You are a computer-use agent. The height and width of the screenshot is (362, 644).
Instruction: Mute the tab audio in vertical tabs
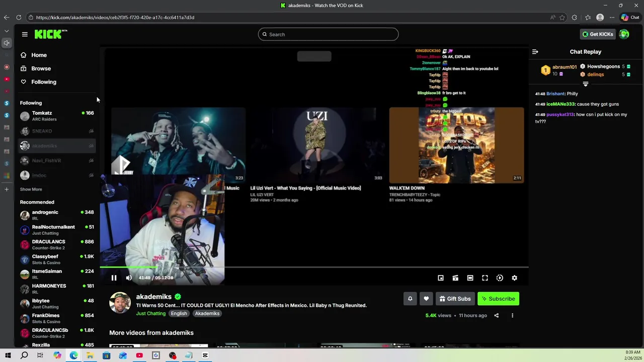click(x=7, y=43)
